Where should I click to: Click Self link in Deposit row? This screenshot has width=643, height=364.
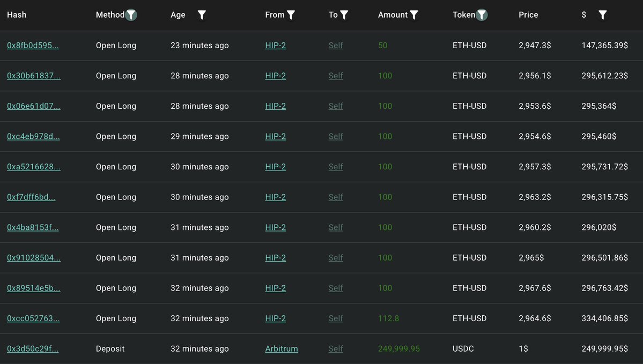pos(336,349)
